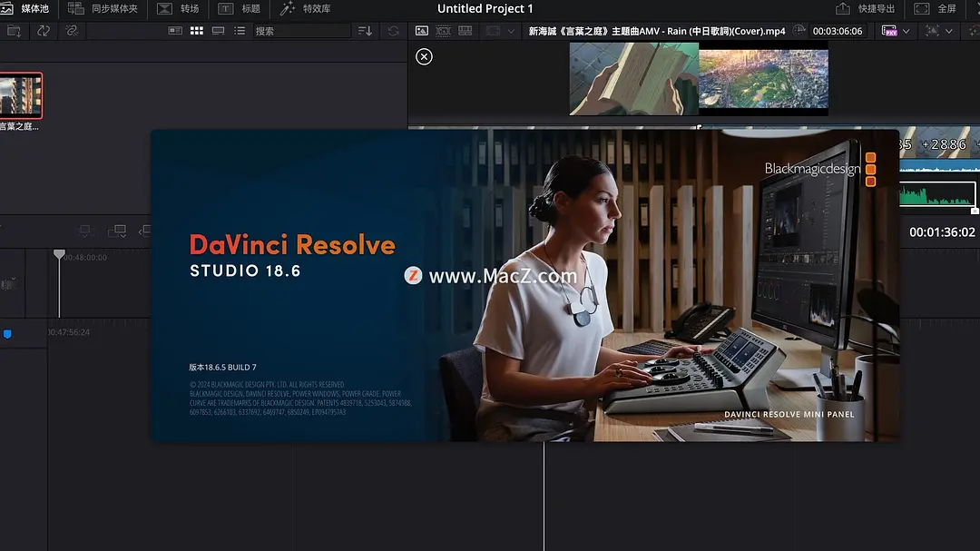Open dropdown arrow next to viewer mode icons
Viewport: 980px width, 551px height.
coord(511,31)
